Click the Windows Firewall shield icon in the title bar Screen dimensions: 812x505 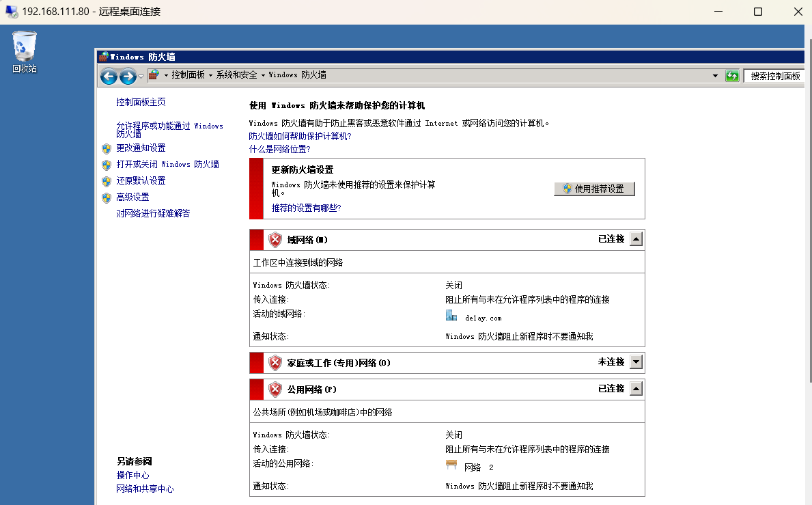[103, 56]
